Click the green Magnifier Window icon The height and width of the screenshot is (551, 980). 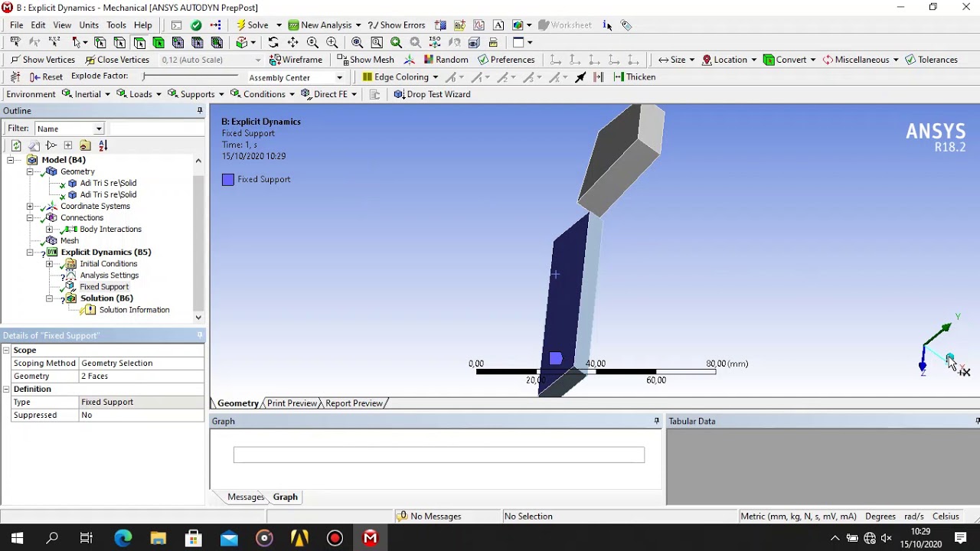(396, 43)
